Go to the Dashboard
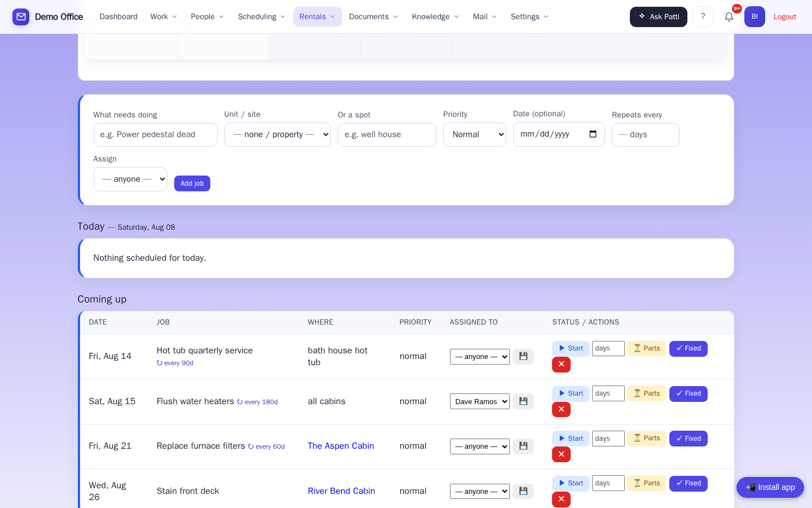Screen dimensions: 812x508 click(x=118, y=17)
